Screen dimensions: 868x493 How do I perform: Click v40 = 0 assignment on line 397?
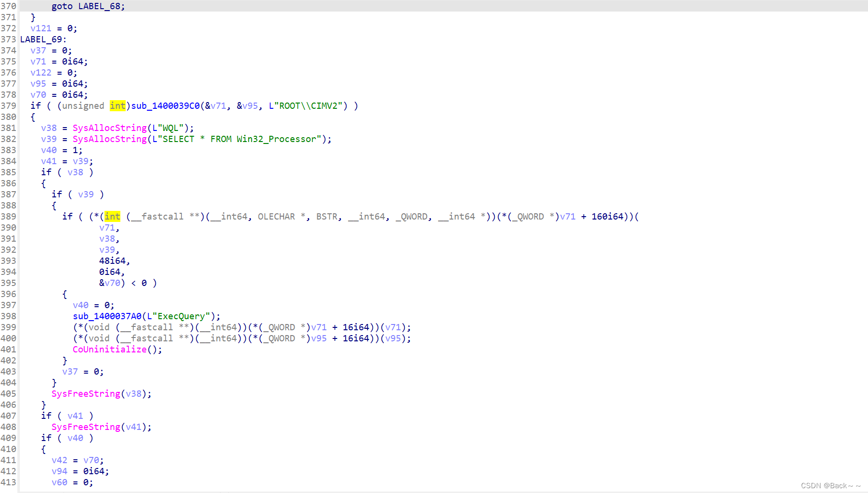pyautogui.click(x=93, y=305)
